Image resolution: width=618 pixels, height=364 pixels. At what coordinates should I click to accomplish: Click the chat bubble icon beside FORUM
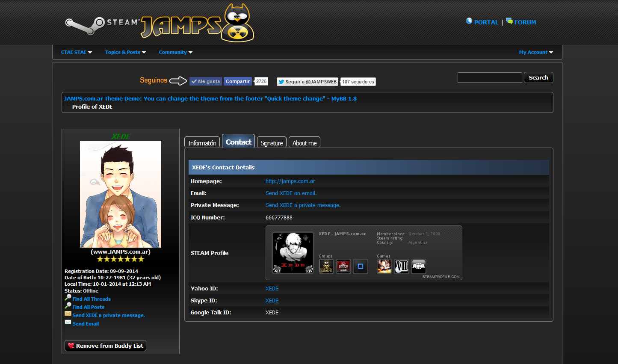(509, 21)
